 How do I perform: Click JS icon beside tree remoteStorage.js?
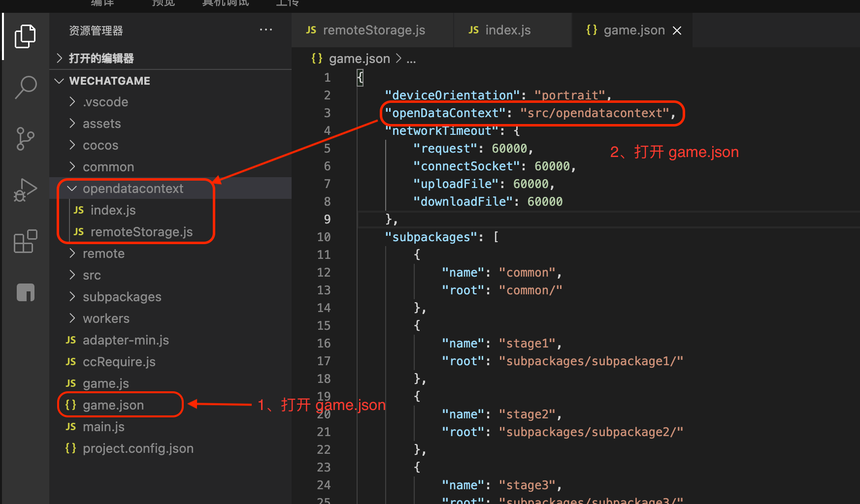79,232
